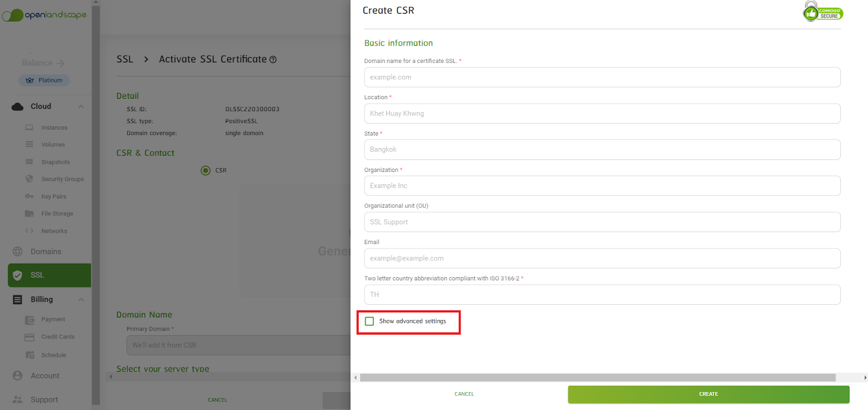The width and height of the screenshot is (868, 410).
Task: Click CANCEL in the Create CSR panel
Action: (464, 394)
